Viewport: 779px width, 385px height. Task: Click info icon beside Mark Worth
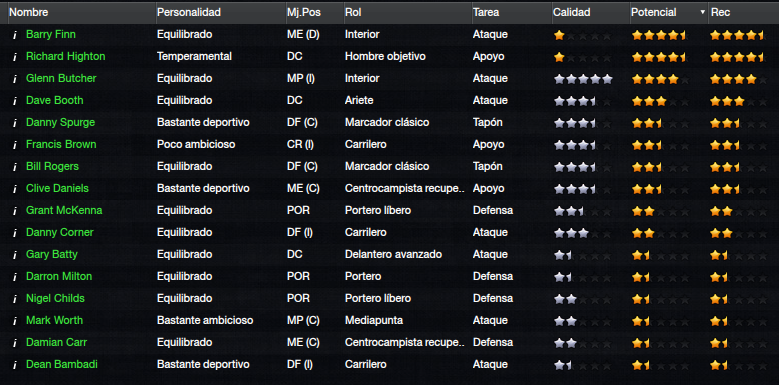click(15, 320)
